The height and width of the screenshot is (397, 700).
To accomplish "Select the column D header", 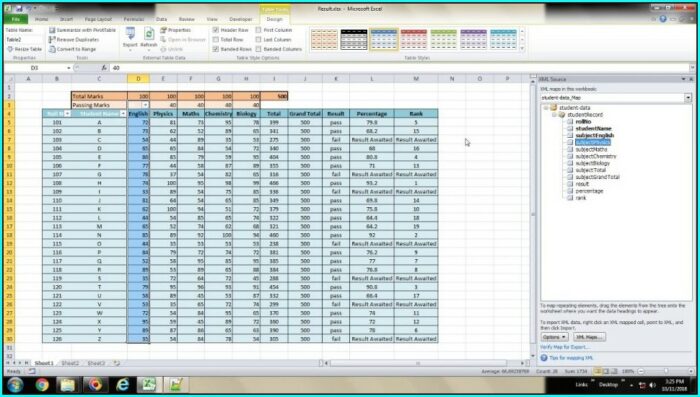I will point(138,79).
